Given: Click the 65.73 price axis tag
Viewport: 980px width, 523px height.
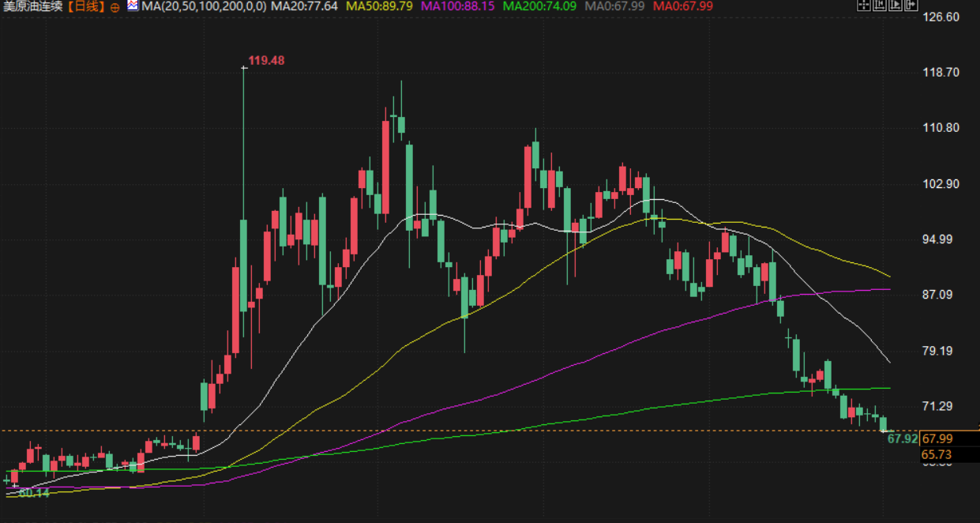Looking at the screenshot, I should [937, 454].
